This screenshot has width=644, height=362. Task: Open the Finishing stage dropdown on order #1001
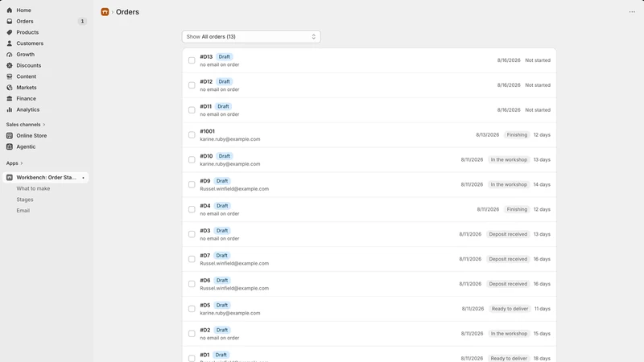pyautogui.click(x=517, y=134)
